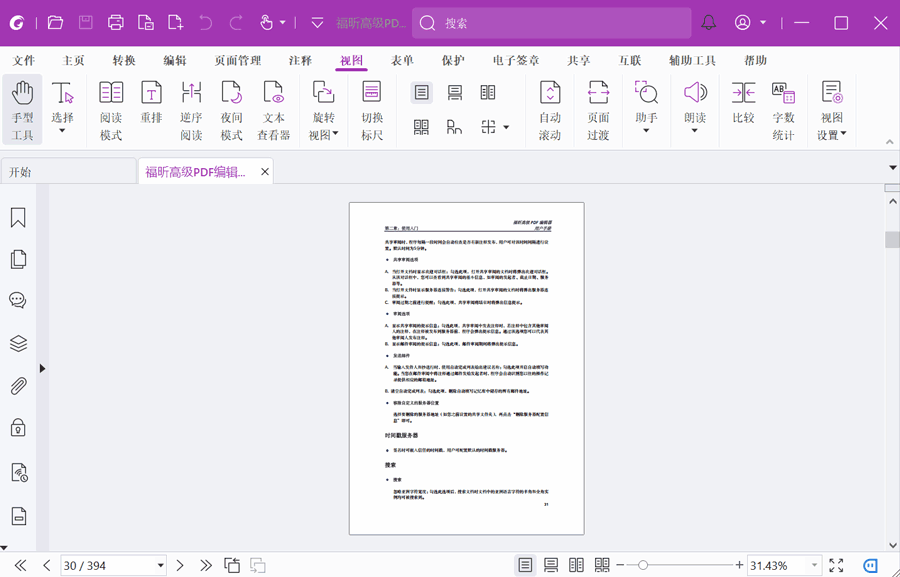The image size is (900, 577).
Task: Jump to the last page
Action: click(206, 566)
